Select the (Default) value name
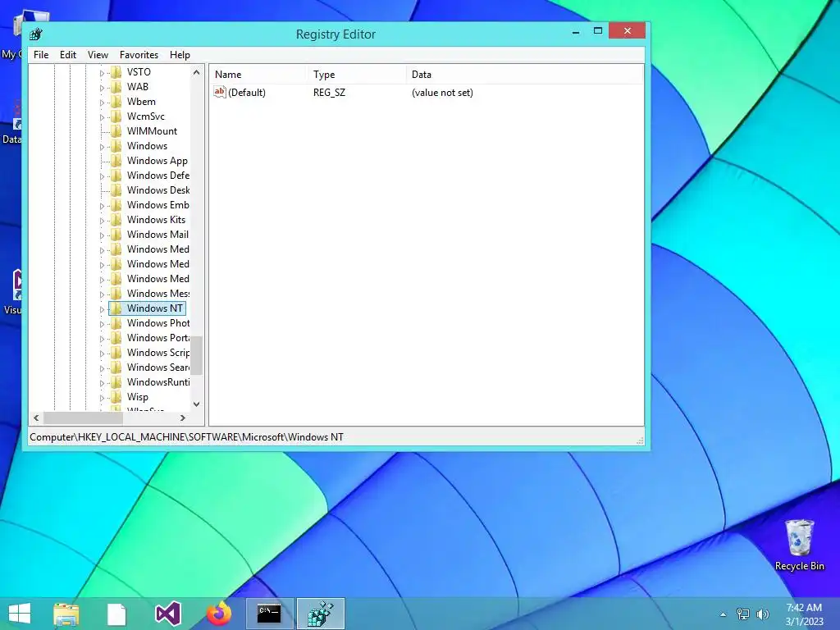Screen dimensions: 840x630 coord(246,92)
